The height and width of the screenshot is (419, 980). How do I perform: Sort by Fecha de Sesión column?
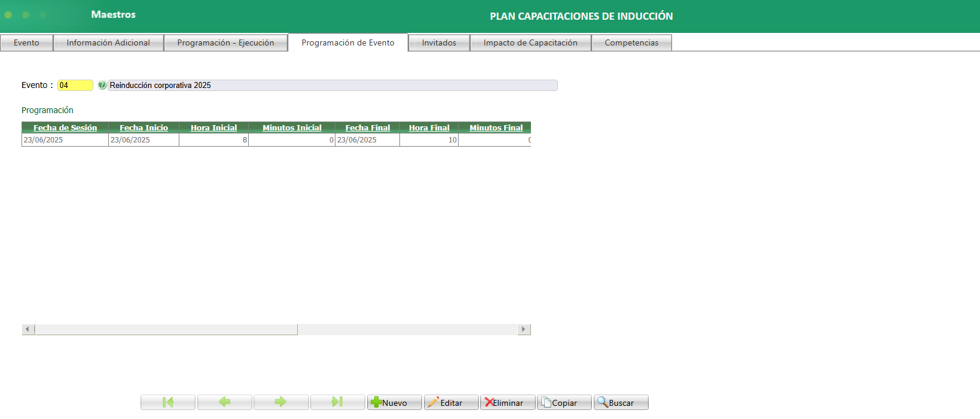(x=65, y=127)
